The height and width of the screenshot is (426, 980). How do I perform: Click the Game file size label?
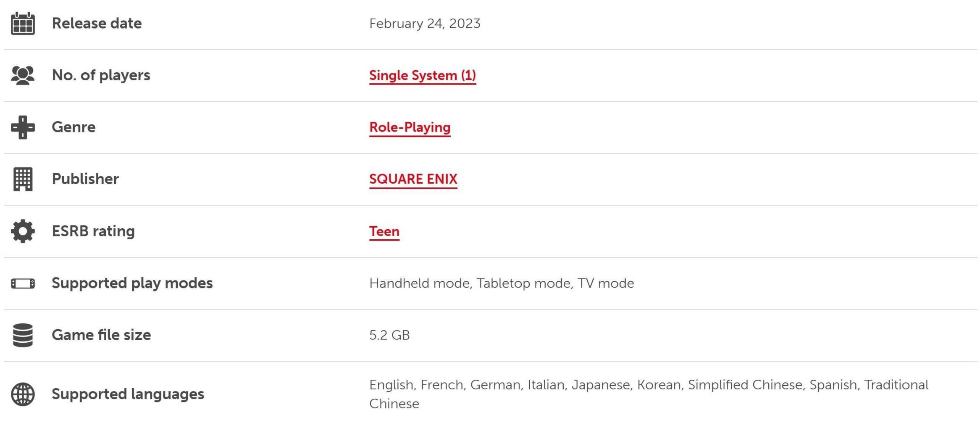(x=101, y=335)
